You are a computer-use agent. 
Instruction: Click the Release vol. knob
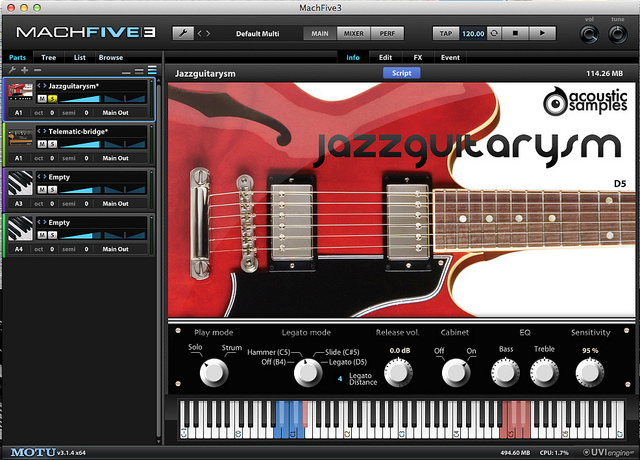tap(398, 372)
